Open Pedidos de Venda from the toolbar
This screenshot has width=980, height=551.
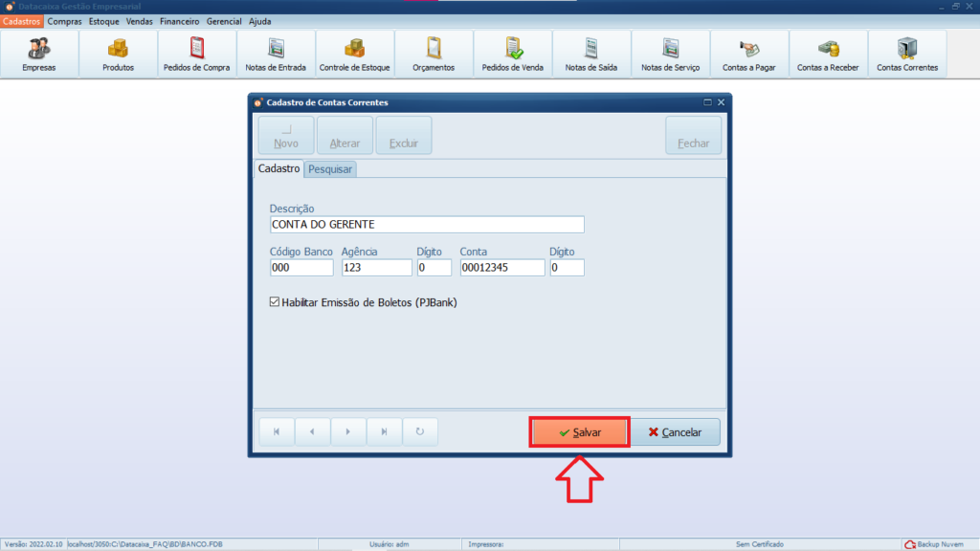[513, 54]
